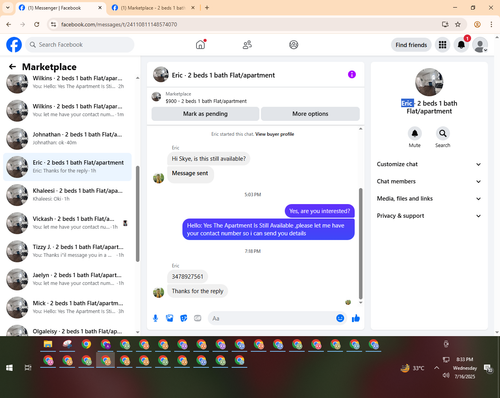Click Find friends button

(411, 45)
